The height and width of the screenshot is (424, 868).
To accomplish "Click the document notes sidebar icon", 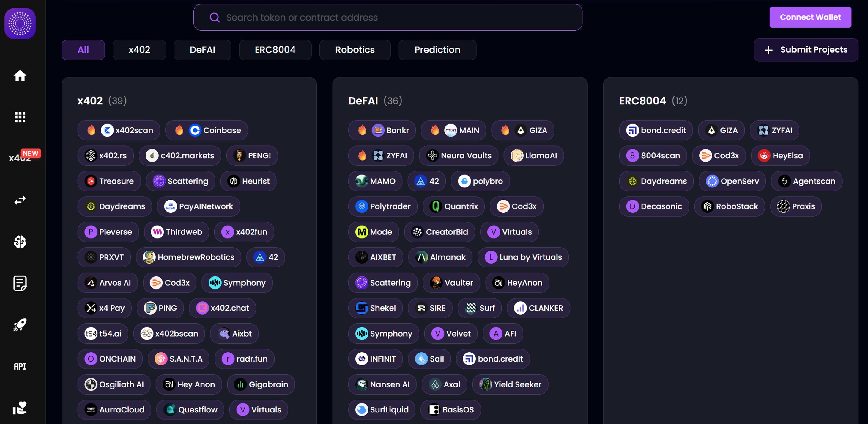I will point(20,283).
